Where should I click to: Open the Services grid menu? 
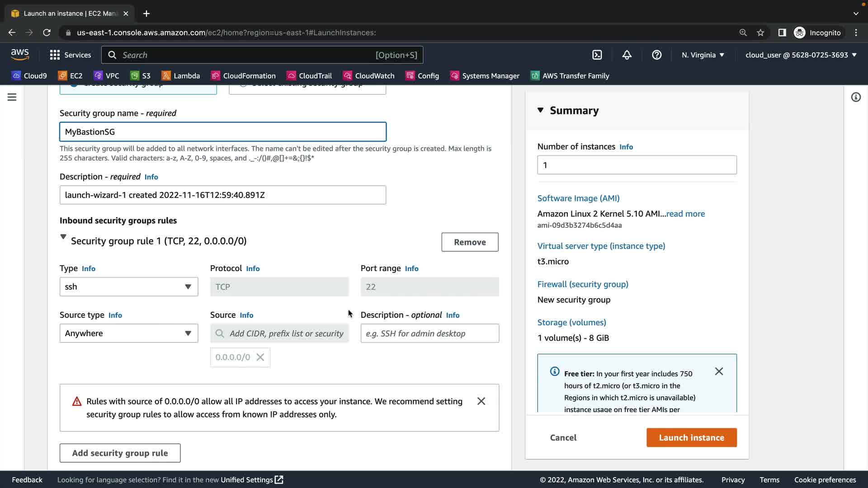[x=70, y=55]
